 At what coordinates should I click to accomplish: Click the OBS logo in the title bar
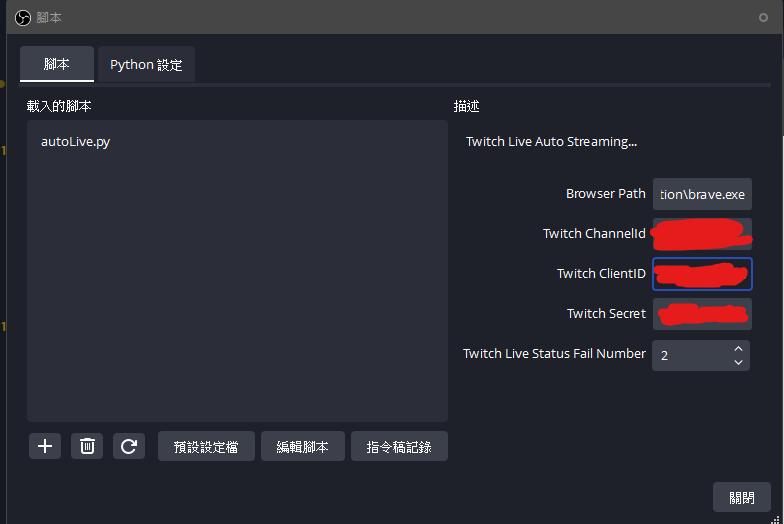pyautogui.click(x=23, y=18)
